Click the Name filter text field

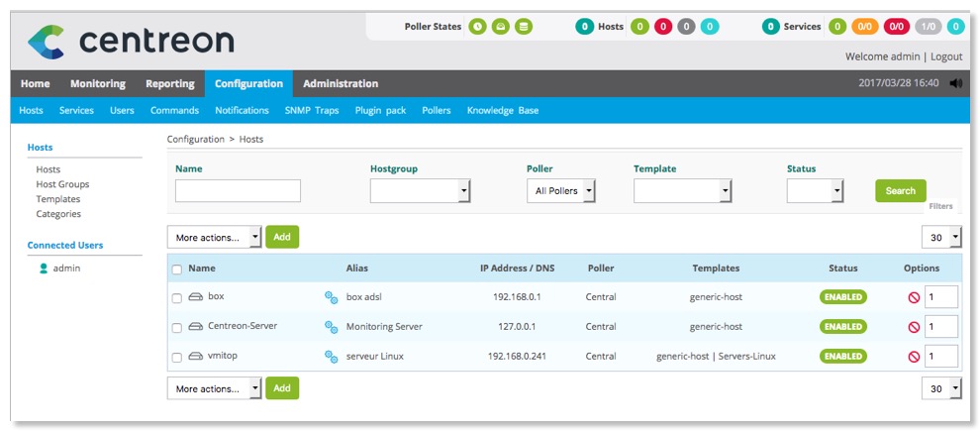click(238, 190)
